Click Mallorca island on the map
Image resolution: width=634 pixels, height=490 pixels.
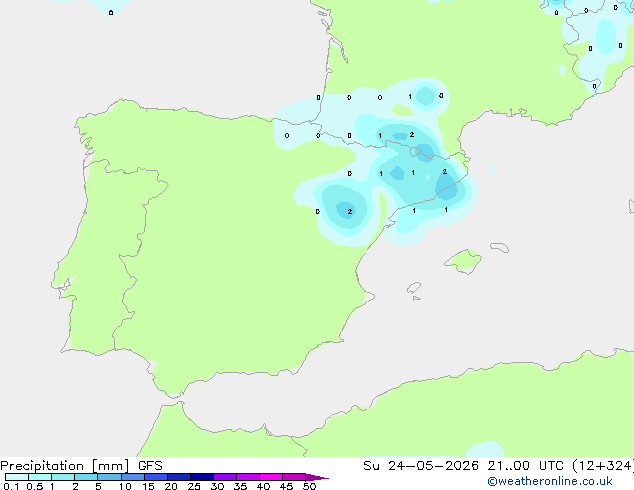(x=463, y=262)
